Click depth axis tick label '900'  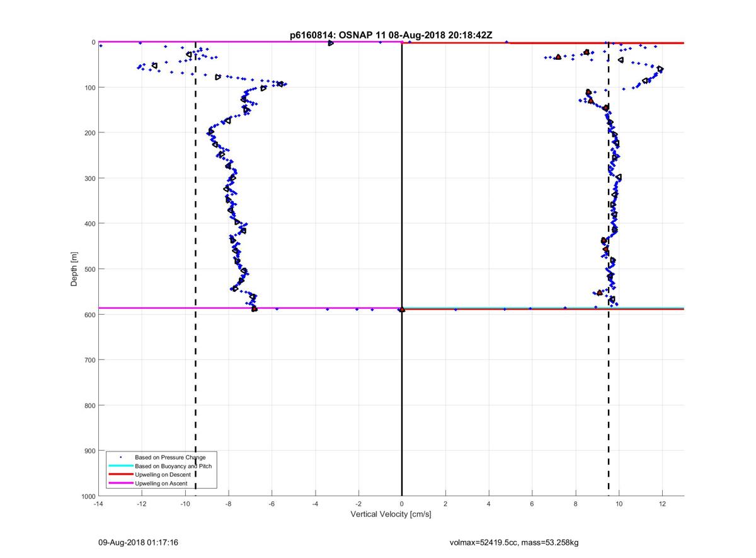click(x=89, y=451)
